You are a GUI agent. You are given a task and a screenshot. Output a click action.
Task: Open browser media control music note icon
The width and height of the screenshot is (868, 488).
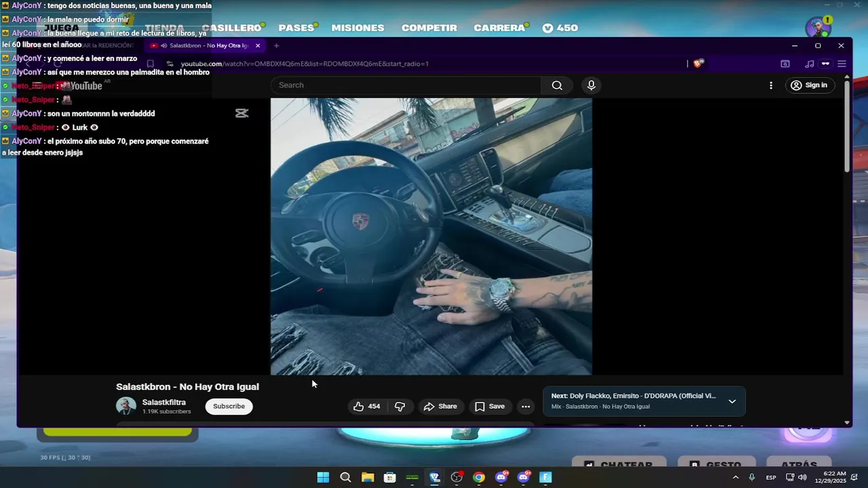pyautogui.click(x=809, y=64)
